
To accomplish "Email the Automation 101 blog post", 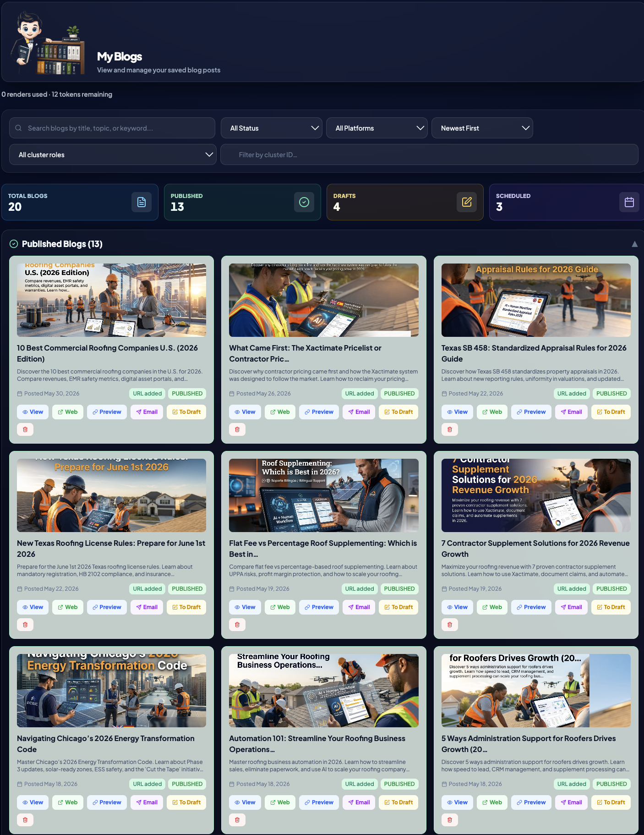I will (359, 802).
